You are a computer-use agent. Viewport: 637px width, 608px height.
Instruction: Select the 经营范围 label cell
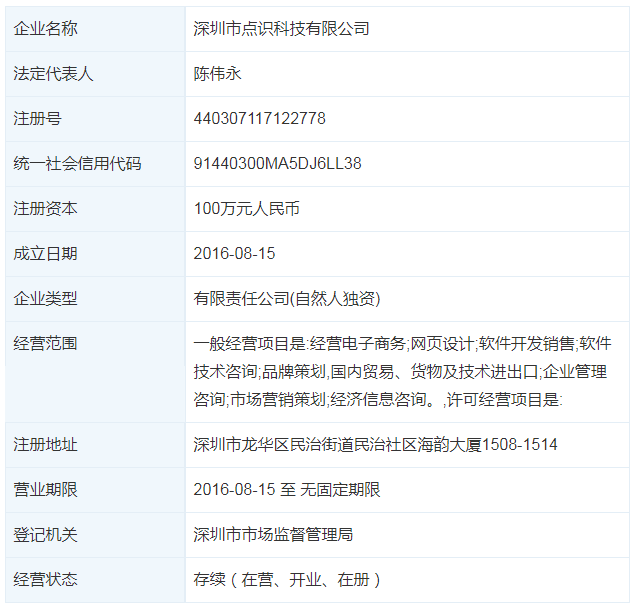click(x=45, y=344)
